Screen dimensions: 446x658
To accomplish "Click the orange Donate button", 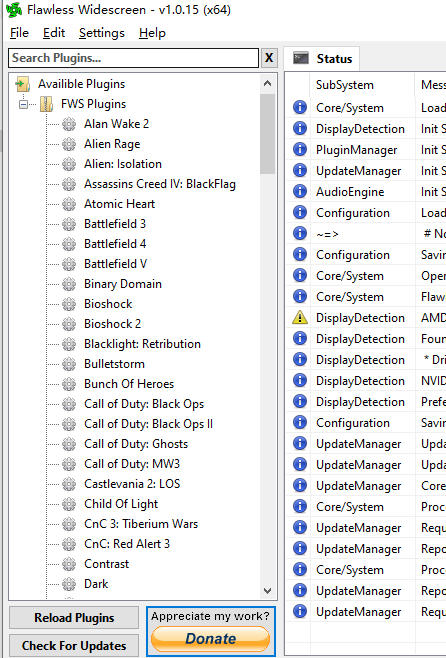I will tap(210, 638).
